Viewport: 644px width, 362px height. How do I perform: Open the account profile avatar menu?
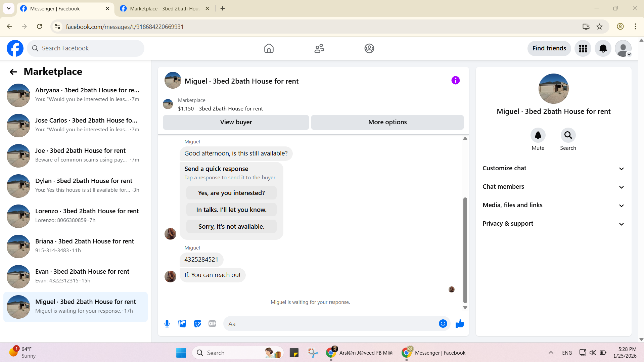tap(623, 48)
